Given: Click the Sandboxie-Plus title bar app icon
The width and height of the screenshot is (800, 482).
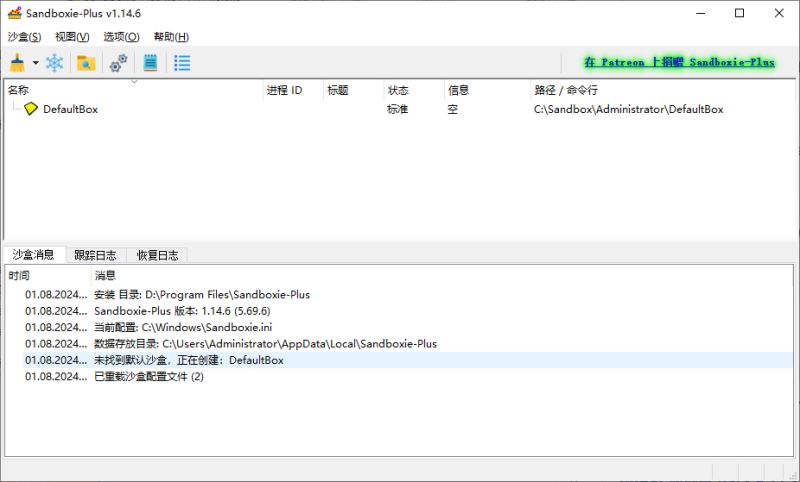Looking at the screenshot, I should pyautogui.click(x=15, y=13).
